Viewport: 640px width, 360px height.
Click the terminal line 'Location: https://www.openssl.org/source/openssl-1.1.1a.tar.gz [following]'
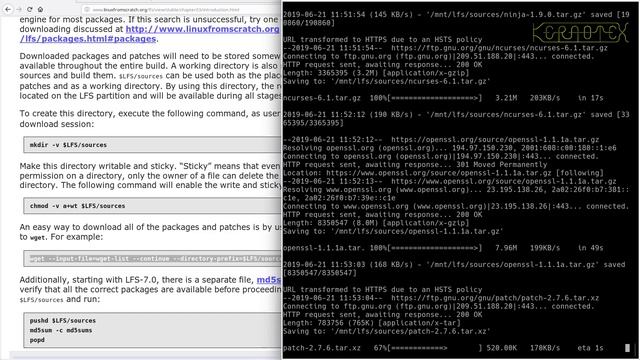443,173
